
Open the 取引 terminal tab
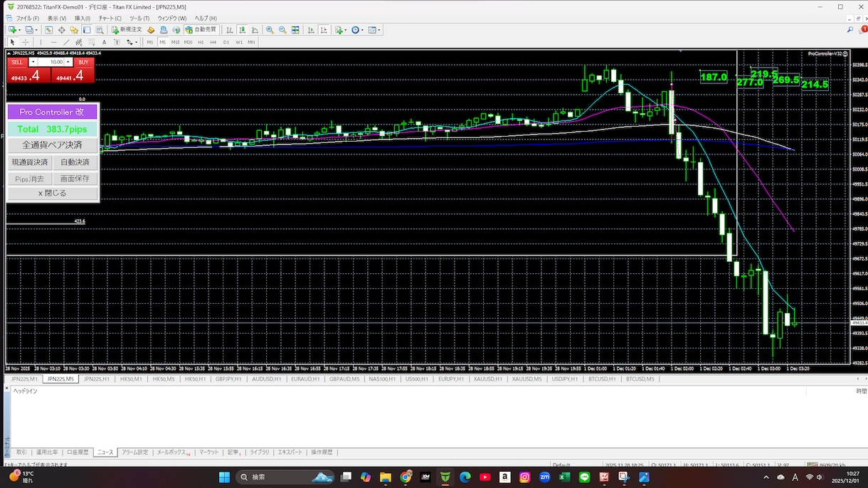[x=21, y=452]
